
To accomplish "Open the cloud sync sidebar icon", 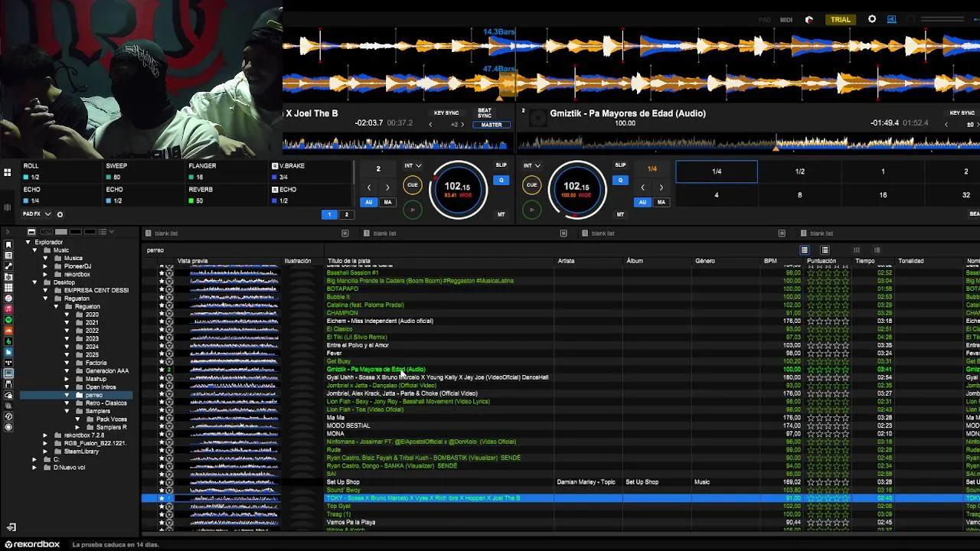I will click(8, 395).
